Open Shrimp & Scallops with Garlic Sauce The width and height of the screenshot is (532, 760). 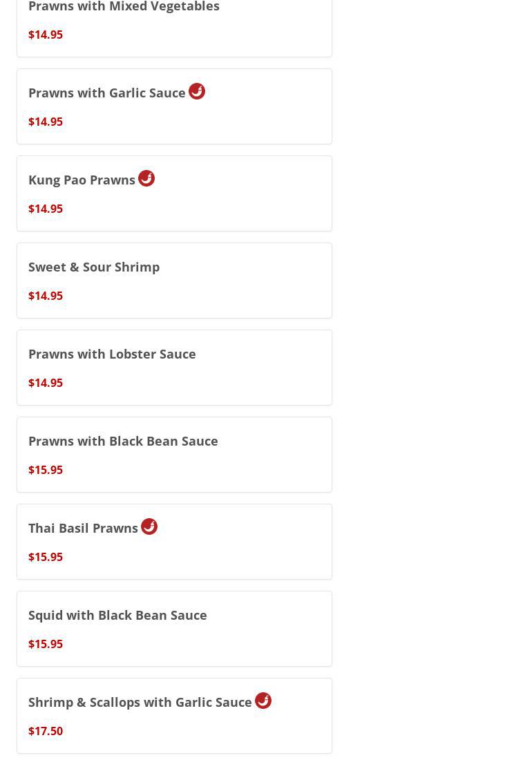click(140, 702)
